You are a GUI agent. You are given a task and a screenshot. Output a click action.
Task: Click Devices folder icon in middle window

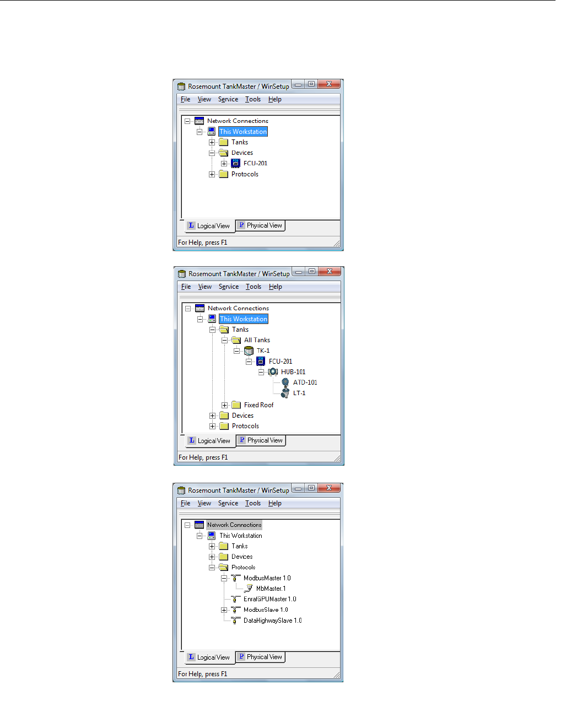pos(224,416)
